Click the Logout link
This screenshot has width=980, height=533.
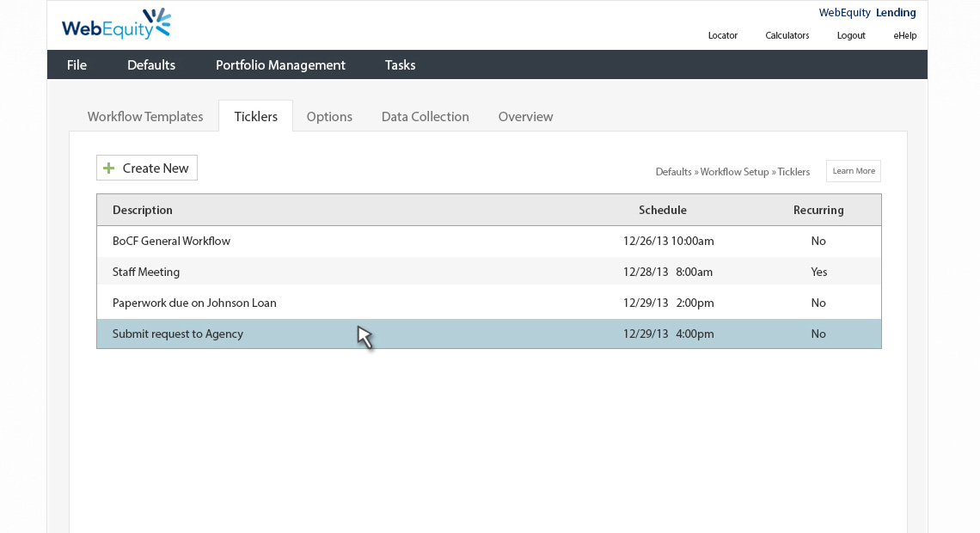850,36
